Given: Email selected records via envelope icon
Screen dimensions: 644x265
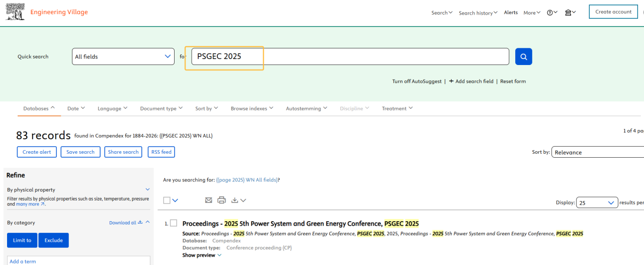Looking at the screenshot, I should point(209,200).
